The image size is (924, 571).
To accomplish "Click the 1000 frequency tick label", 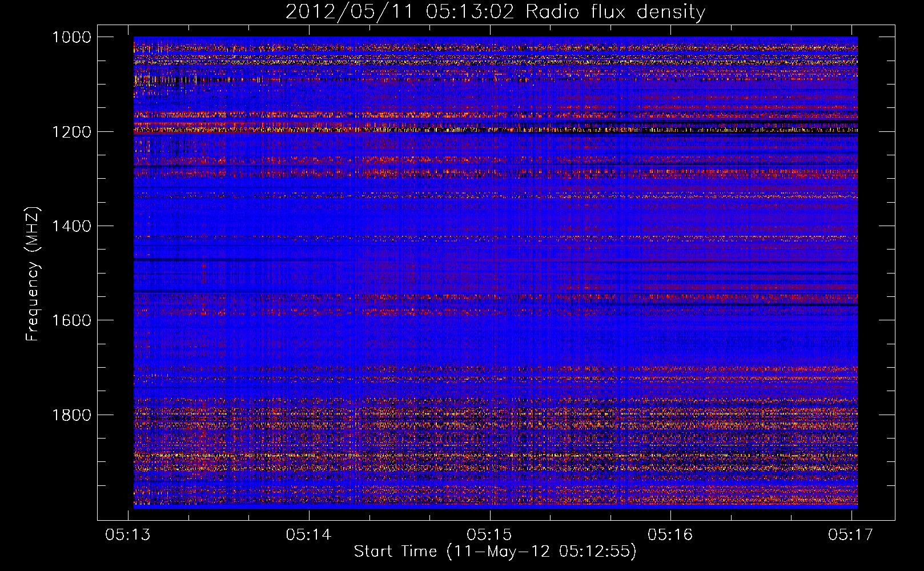I will click(71, 37).
